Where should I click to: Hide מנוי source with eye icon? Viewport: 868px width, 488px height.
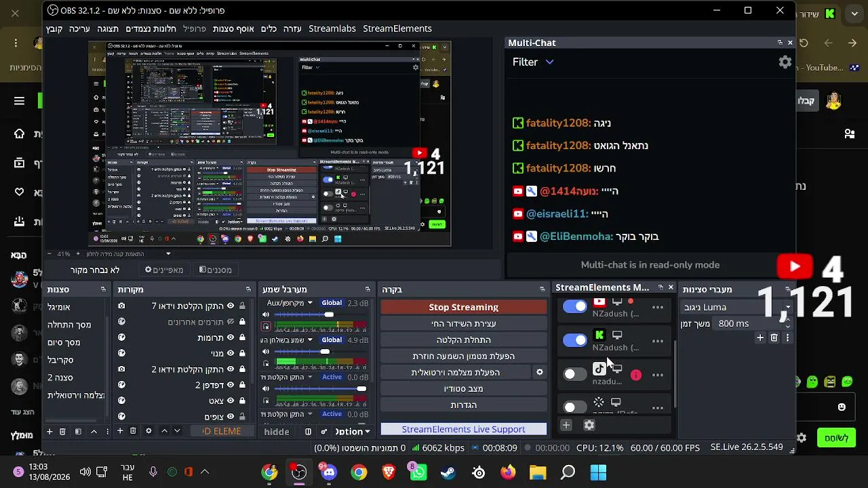pos(231,353)
